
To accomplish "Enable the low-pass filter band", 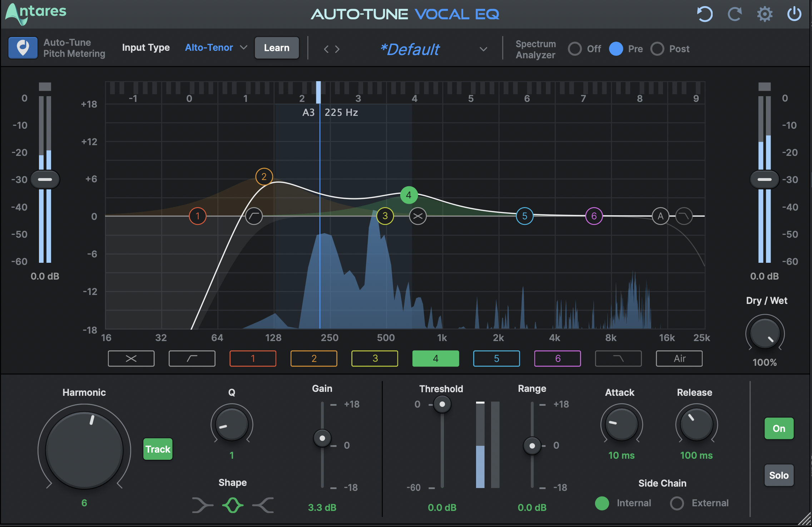I will [x=618, y=359].
